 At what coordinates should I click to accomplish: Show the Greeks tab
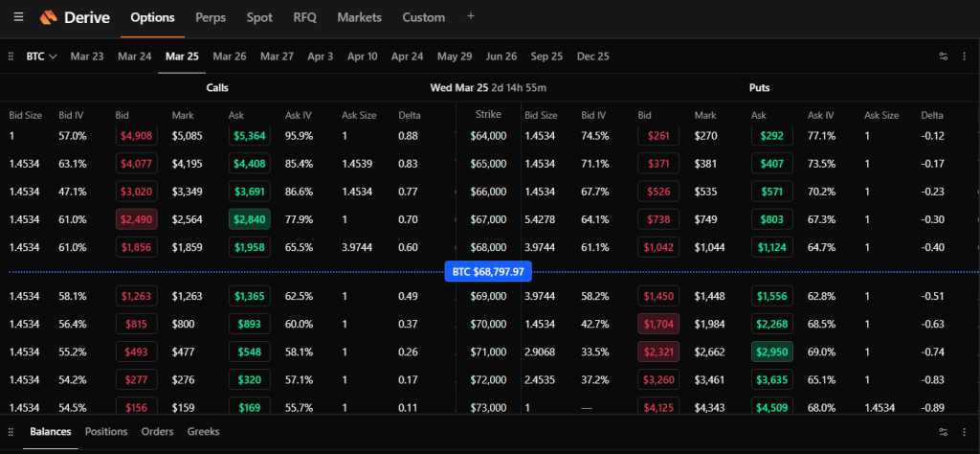click(x=203, y=432)
